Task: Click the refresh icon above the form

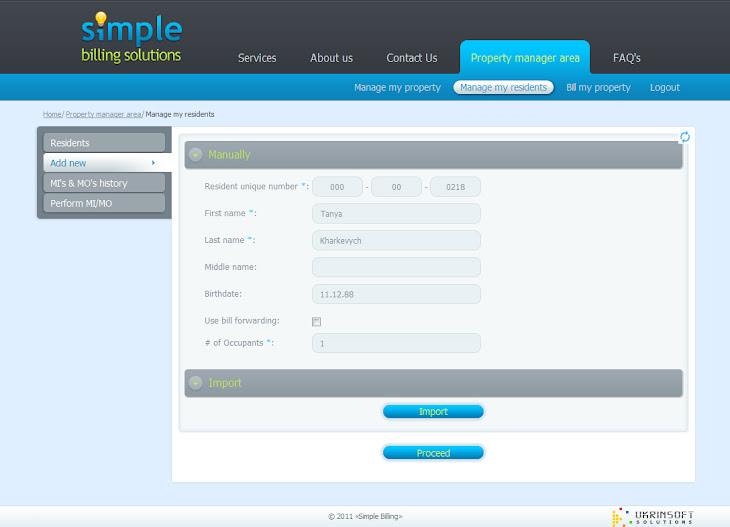Action: pyautogui.click(x=684, y=137)
